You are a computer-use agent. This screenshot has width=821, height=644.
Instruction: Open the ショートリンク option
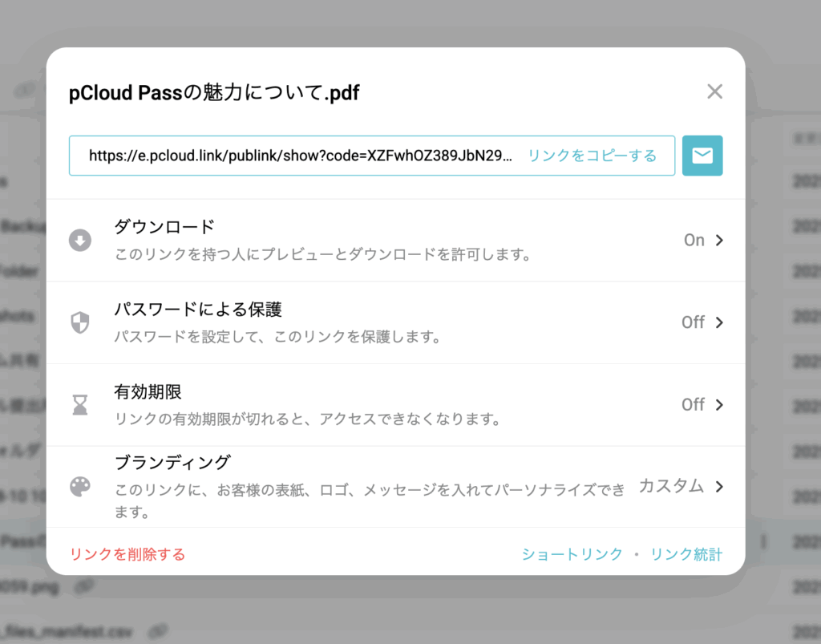[x=572, y=554]
